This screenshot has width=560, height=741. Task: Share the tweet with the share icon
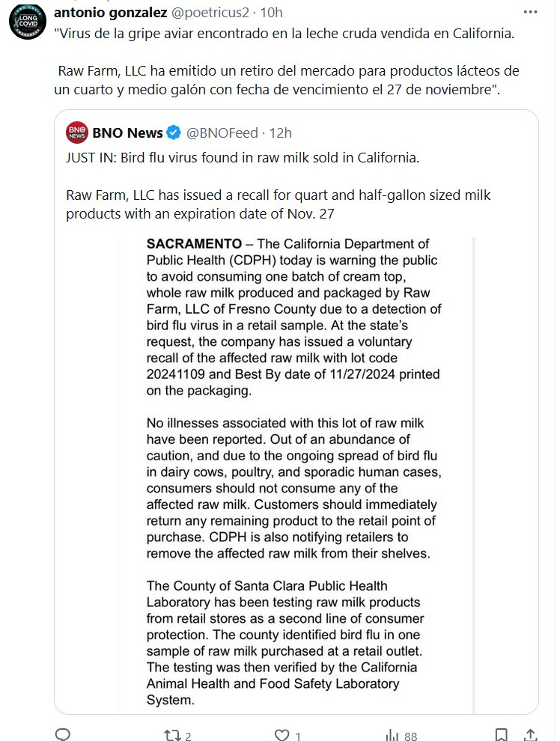pos(530,735)
